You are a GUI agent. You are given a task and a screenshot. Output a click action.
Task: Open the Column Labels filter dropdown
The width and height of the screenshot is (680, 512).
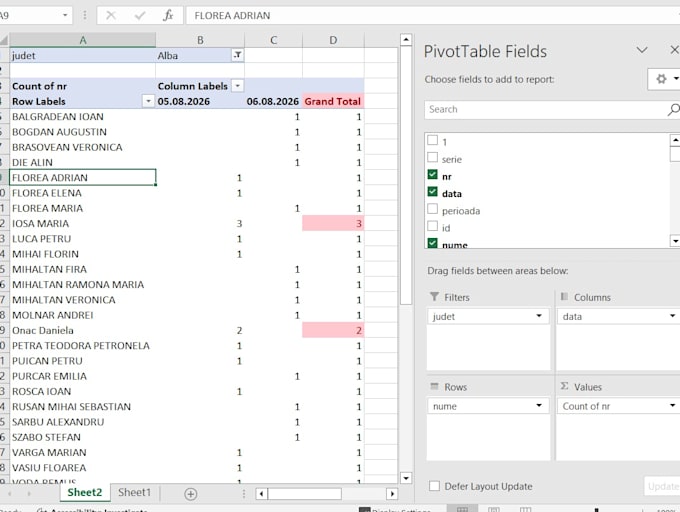coord(237,86)
